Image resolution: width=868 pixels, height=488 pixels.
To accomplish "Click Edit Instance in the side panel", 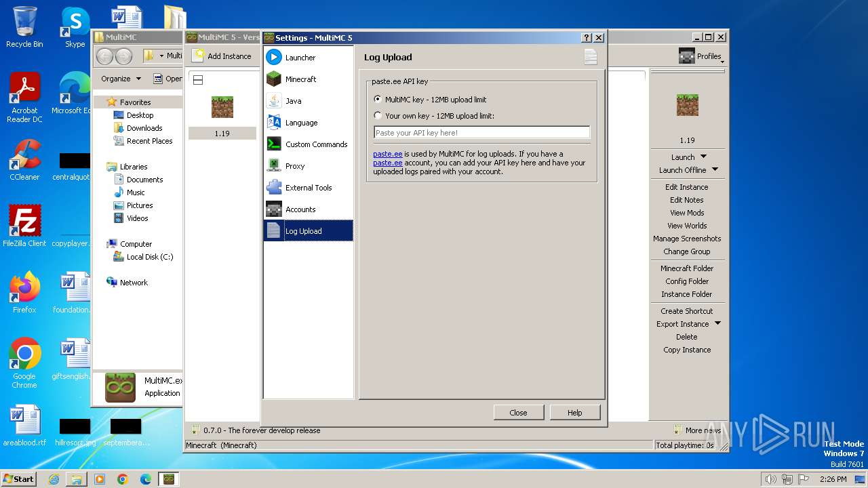I will [686, 187].
